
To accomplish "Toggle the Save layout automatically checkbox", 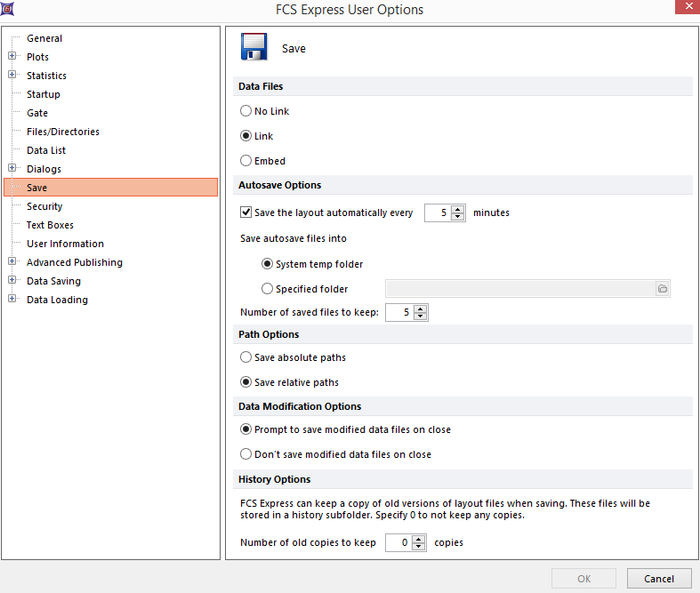I will click(246, 213).
